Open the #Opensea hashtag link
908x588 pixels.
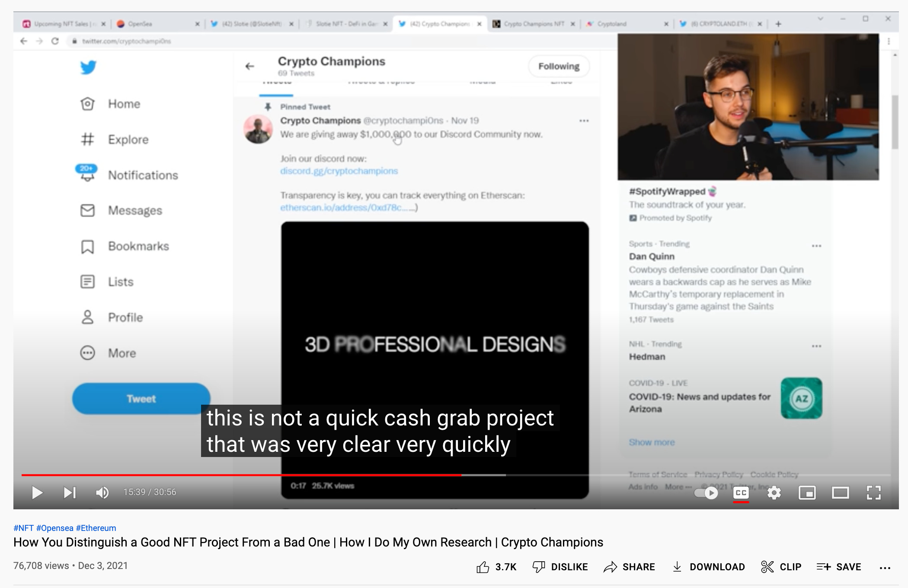55,528
